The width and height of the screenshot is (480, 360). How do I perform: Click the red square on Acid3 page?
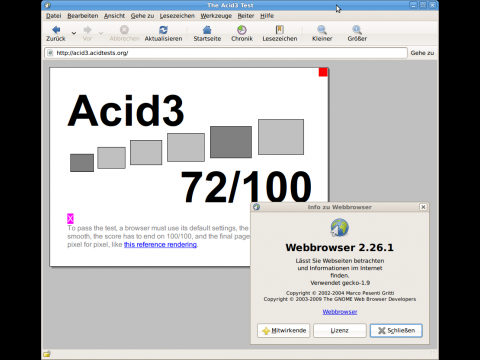pyautogui.click(x=323, y=72)
